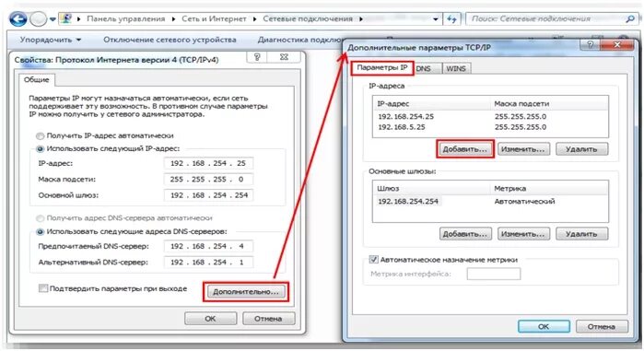This screenshot has width=644, height=351.
Task: Open the 'Упорядочить' dropdown menu
Action: coord(51,40)
